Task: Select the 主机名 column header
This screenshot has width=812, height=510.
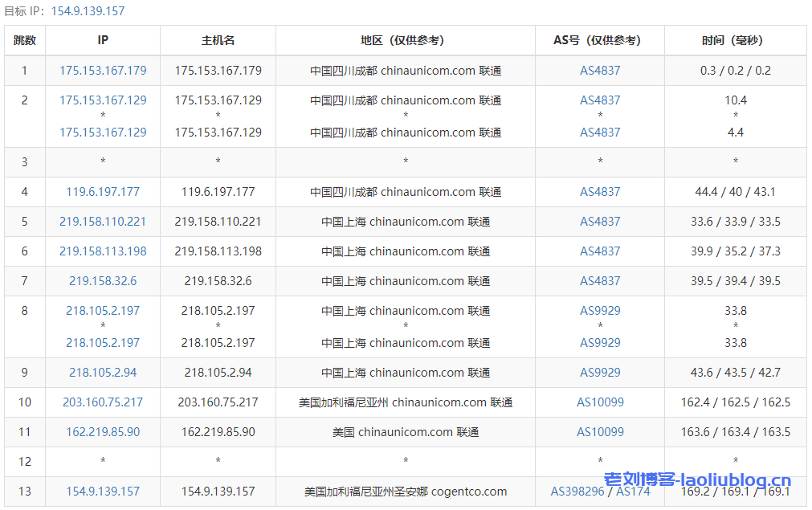Action: [x=218, y=40]
